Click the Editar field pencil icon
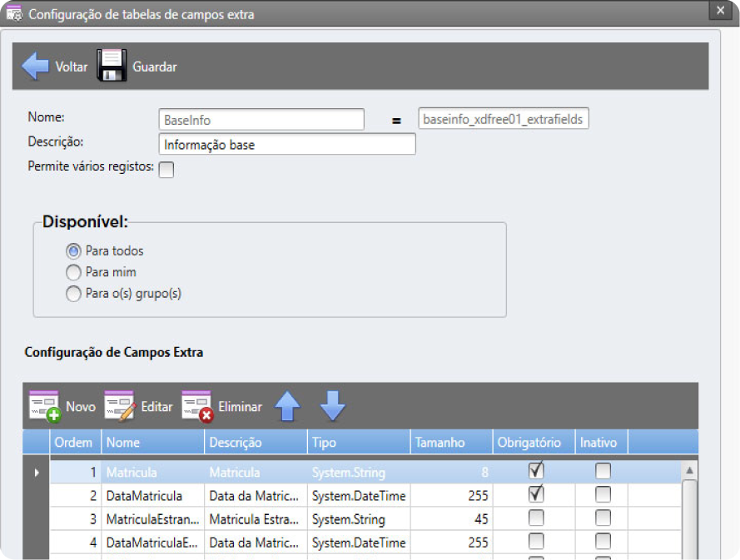 tap(120, 407)
